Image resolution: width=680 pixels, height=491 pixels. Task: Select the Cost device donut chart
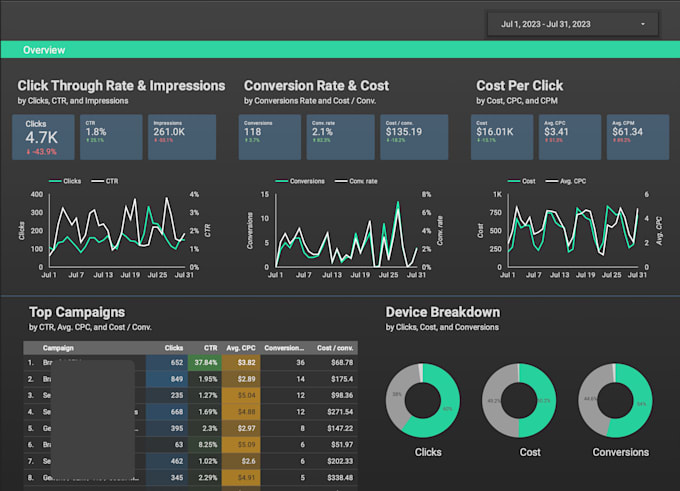(x=517, y=401)
